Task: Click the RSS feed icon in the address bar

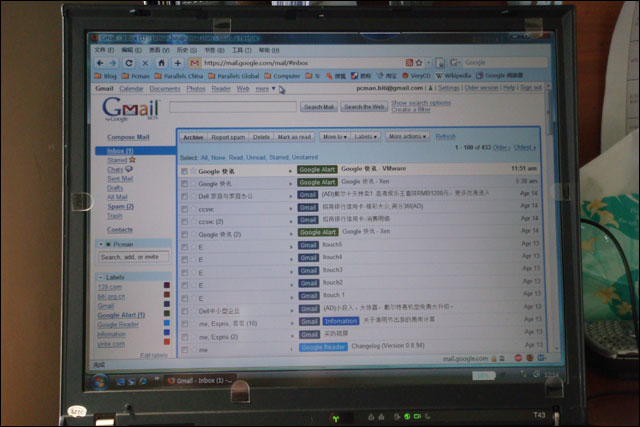Action: [x=409, y=62]
